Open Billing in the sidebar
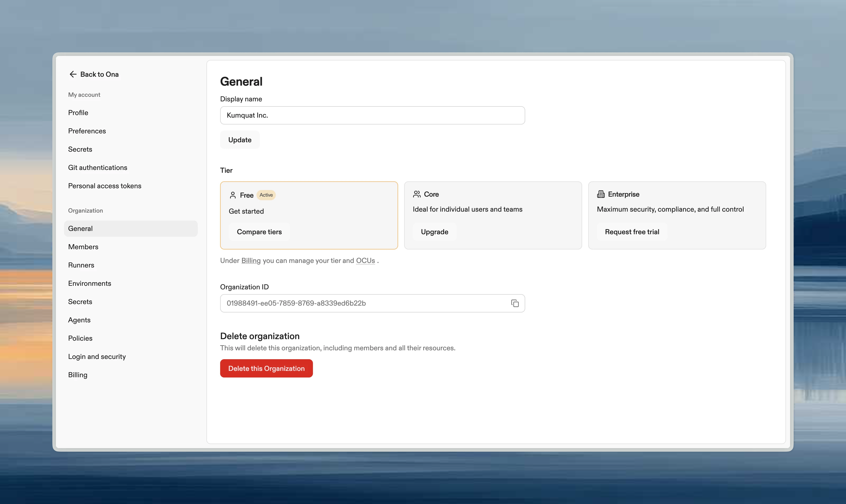The image size is (846, 504). [x=78, y=375]
